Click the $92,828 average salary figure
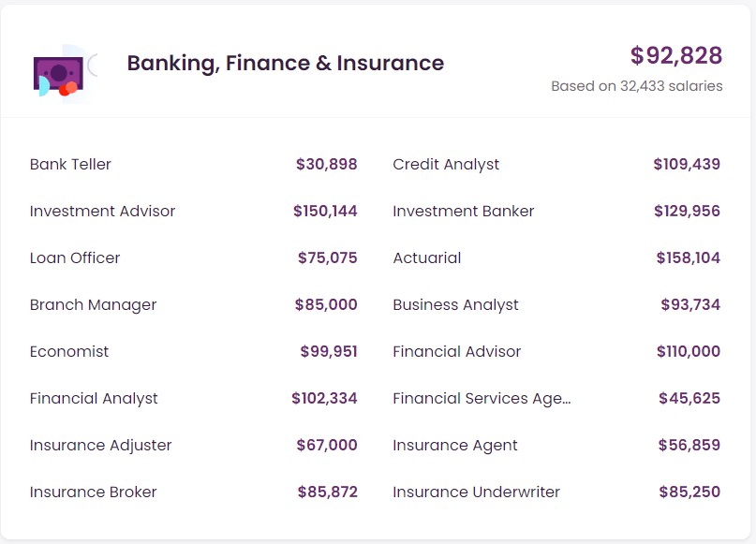756x544 pixels. pos(675,56)
